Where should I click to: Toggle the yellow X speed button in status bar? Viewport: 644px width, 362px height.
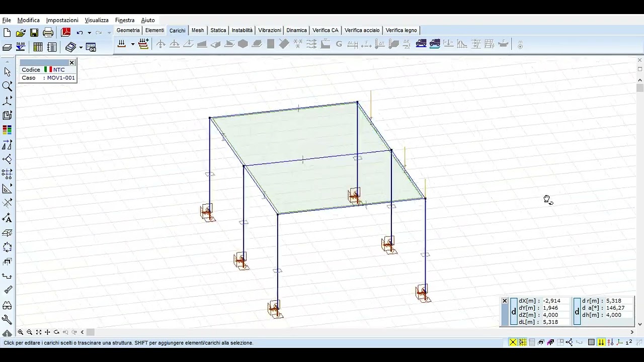[513, 342]
